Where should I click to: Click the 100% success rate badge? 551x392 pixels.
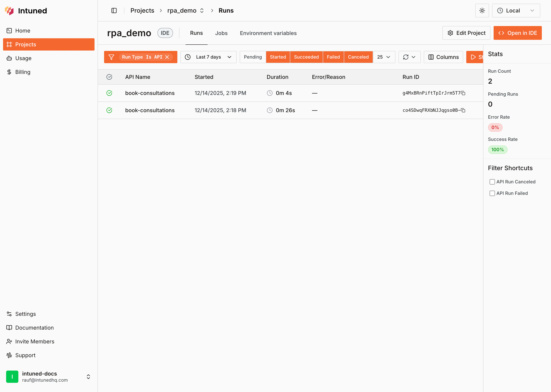click(x=497, y=150)
